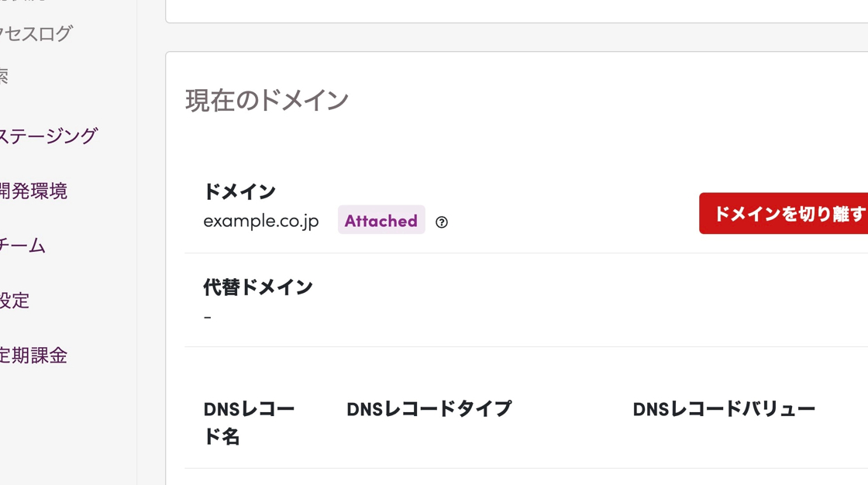The height and width of the screenshot is (485, 868).
Task: Click the purple Attached status badge
Action: [x=381, y=220]
